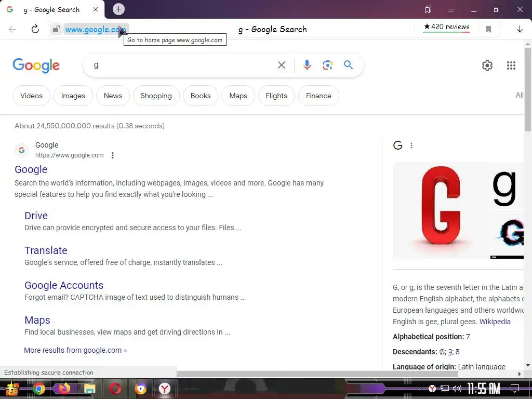
Task: Select the g - Google Search tab
Action: click(52, 9)
